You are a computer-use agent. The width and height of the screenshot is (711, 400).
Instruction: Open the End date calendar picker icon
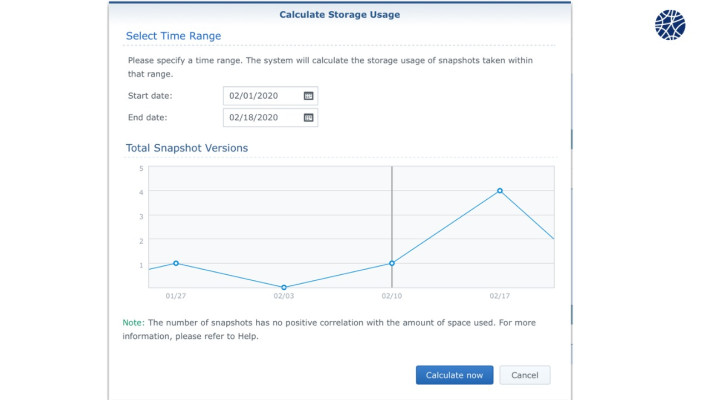(308, 117)
